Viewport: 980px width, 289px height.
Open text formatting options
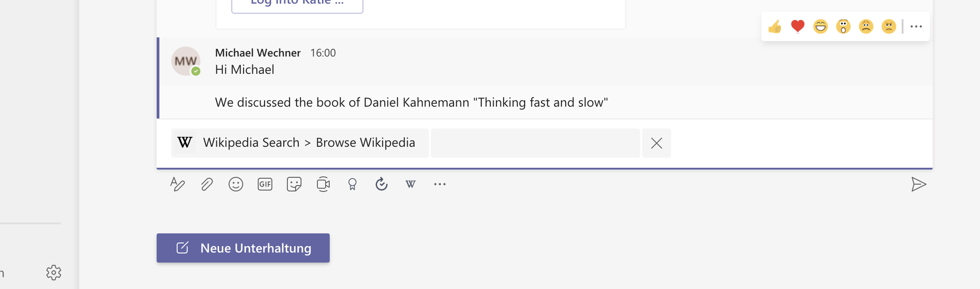(x=178, y=184)
